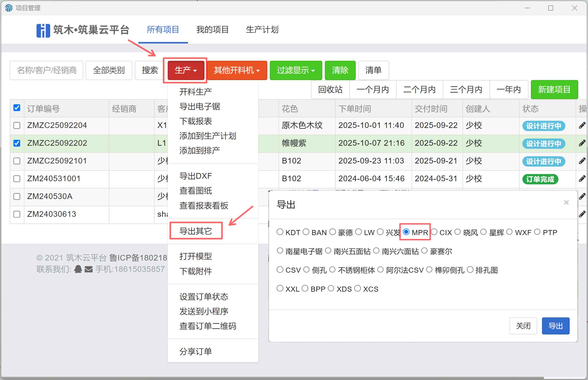Edit order ZMZC25092204 via pencil icon
The height and width of the screenshot is (380, 588).
coord(583,125)
